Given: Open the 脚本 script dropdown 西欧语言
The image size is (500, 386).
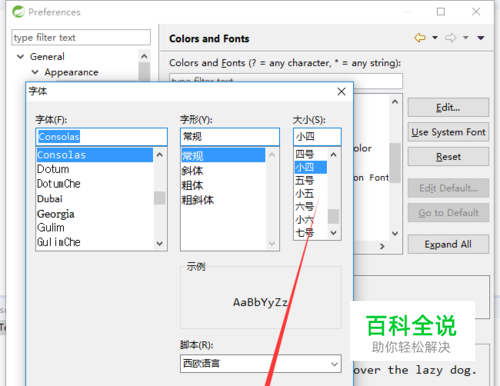Looking at the screenshot, I should tap(261, 363).
